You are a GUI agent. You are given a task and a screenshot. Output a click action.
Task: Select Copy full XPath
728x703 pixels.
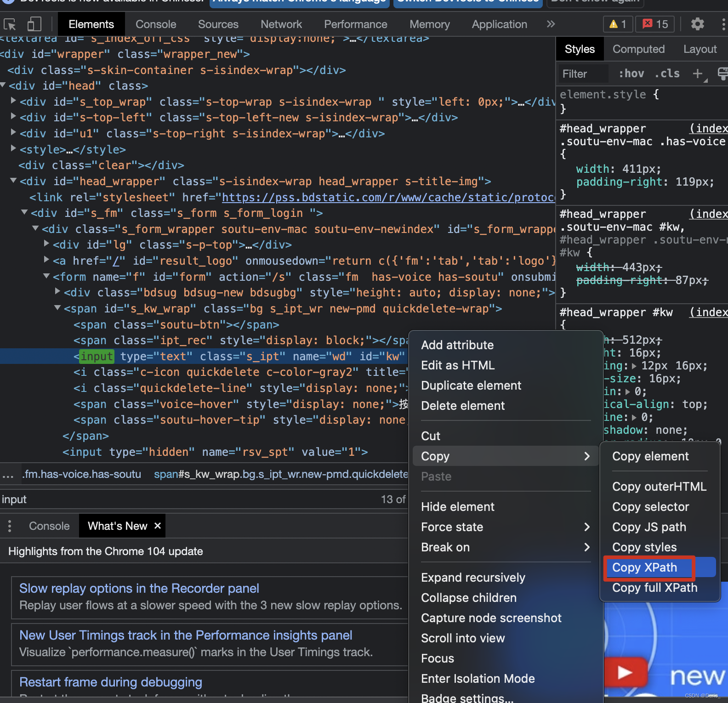(x=660, y=588)
